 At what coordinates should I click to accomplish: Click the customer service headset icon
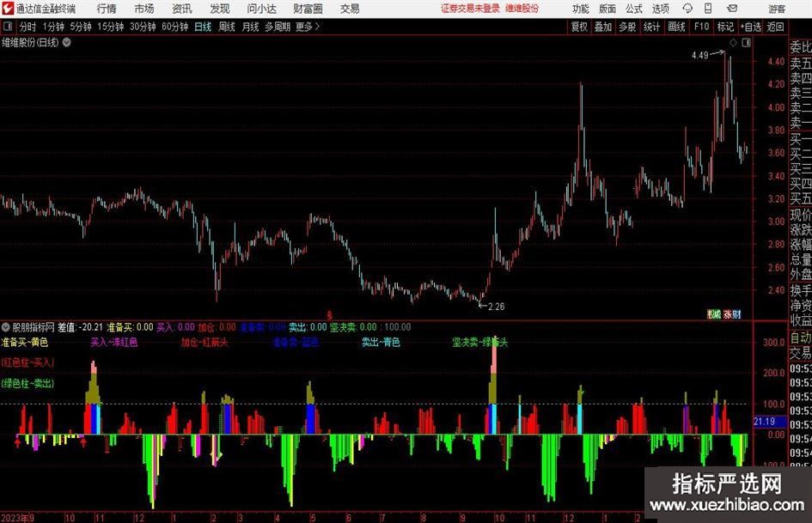click(687, 9)
